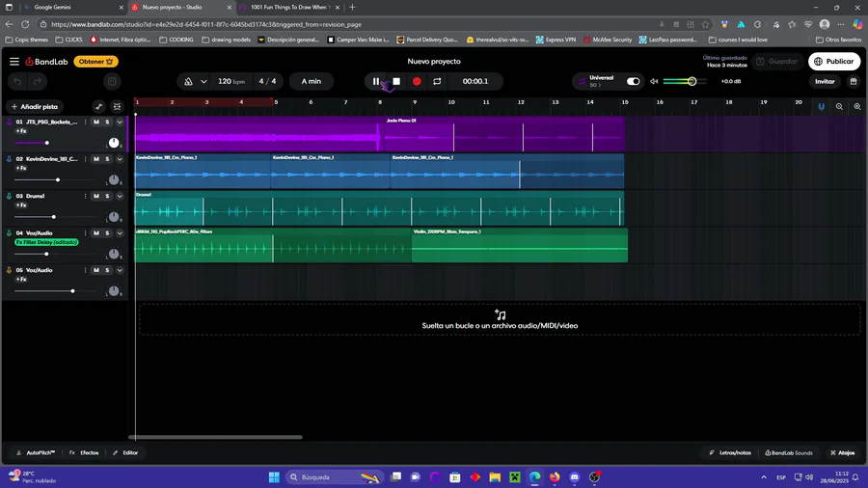Expand track 02 KevinDevine chevron

pos(120,159)
